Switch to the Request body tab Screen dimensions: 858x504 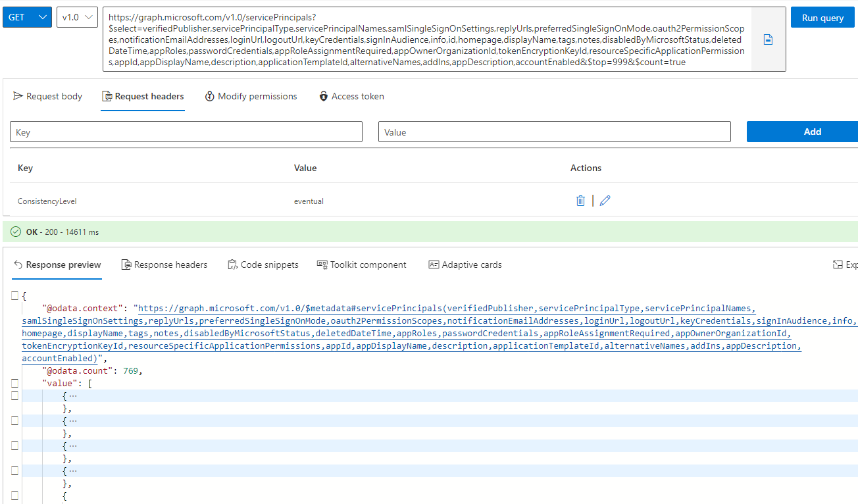[47, 96]
